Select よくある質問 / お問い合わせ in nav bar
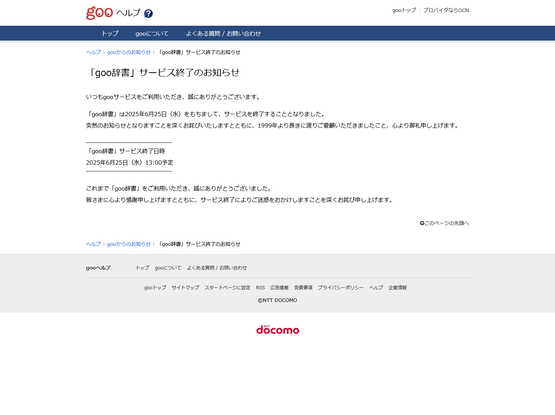 pyautogui.click(x=223, y=34)
